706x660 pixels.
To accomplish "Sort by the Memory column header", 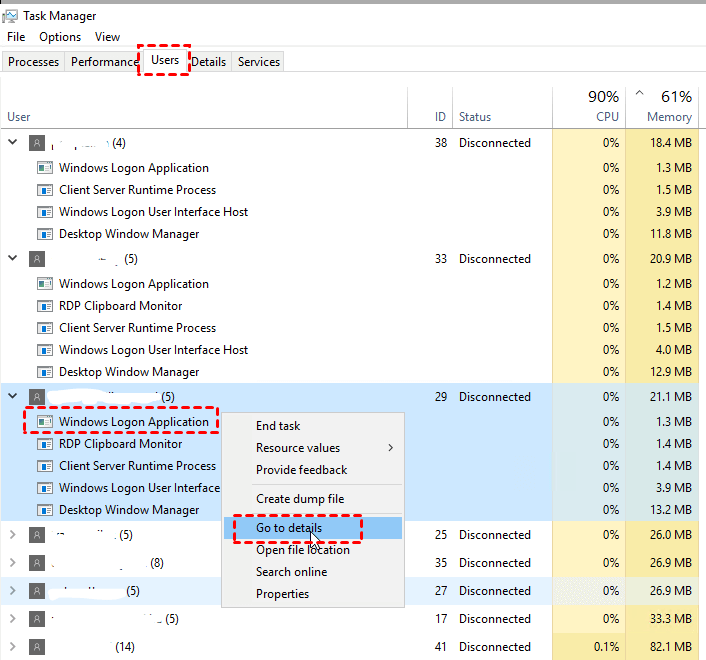I will 669,116.
